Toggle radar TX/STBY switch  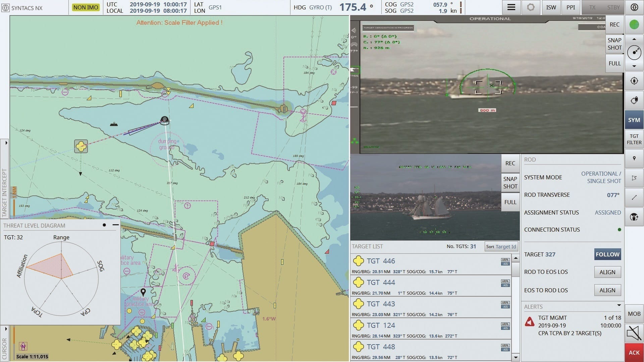(x=603, y=7)
